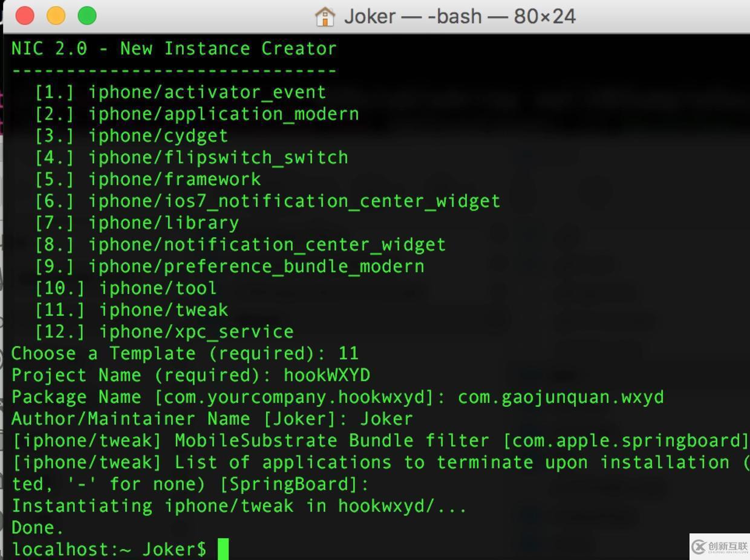Click the package name 'com.gaojunquan.wxyd'
This screenshot has height=560, width=750.
coord(561,397)
